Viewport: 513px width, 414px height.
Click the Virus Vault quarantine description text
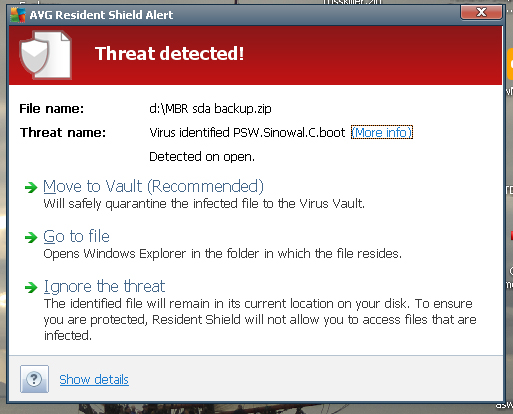(204, 203)
